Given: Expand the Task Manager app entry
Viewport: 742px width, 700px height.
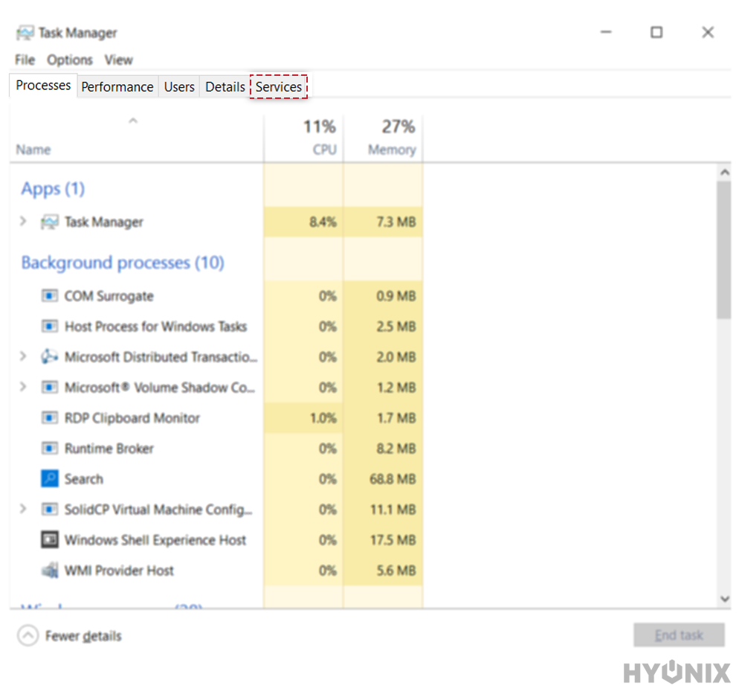Looking at the screenshot, I should (x=22, y=221).
